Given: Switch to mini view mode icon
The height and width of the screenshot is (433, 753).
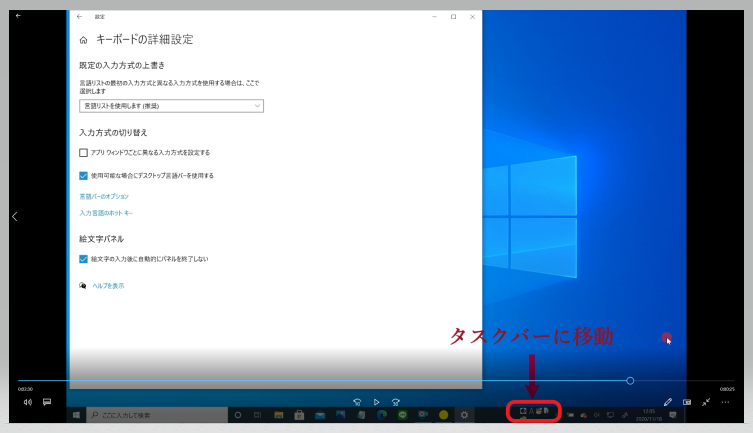Looking at the screenshot, I should coord(687,402).
